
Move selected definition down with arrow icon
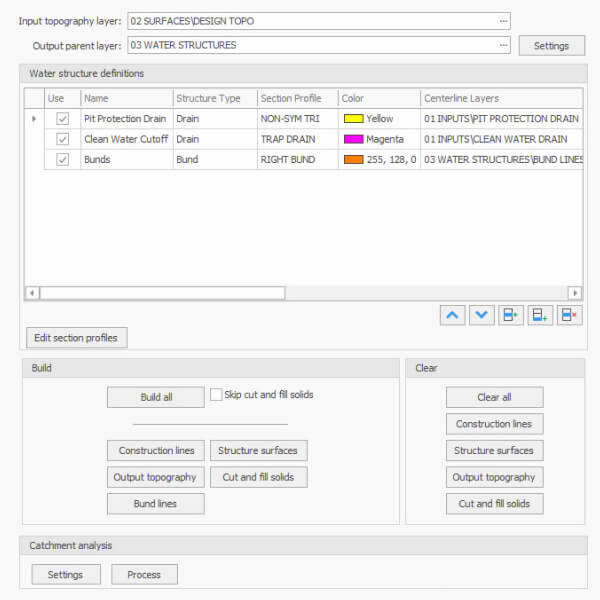481,315
